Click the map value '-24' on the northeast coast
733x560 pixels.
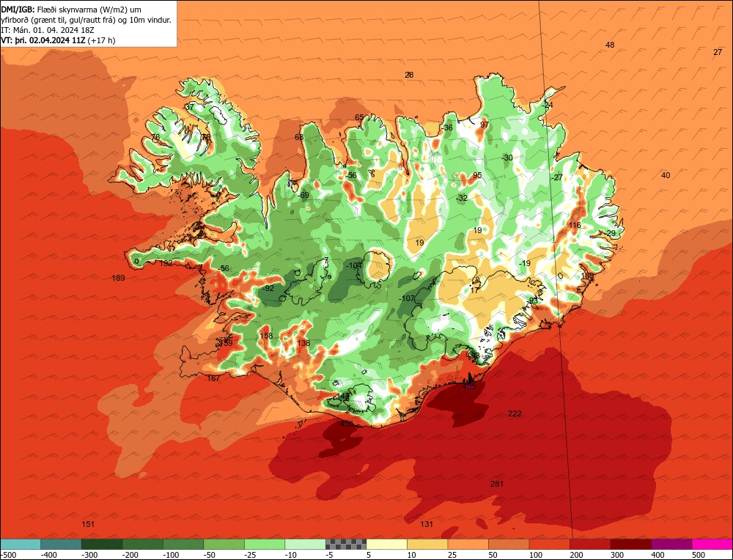tap(548, 105)
